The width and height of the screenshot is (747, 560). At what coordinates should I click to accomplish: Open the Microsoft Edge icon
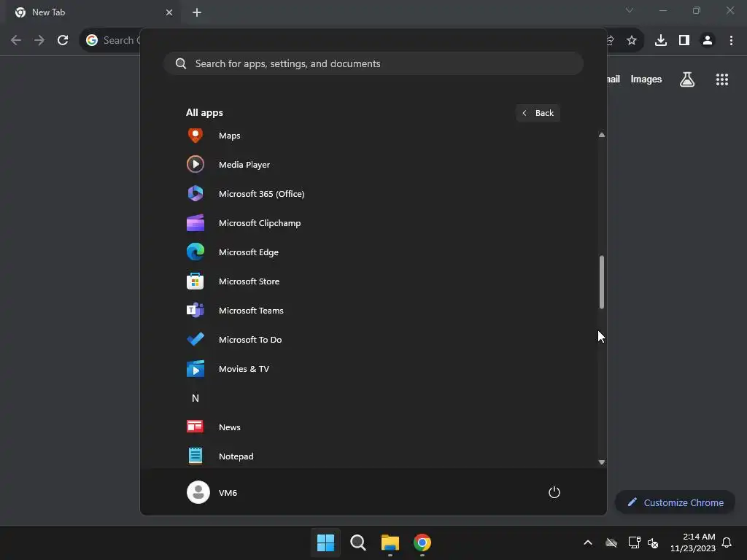pos(196,252)
